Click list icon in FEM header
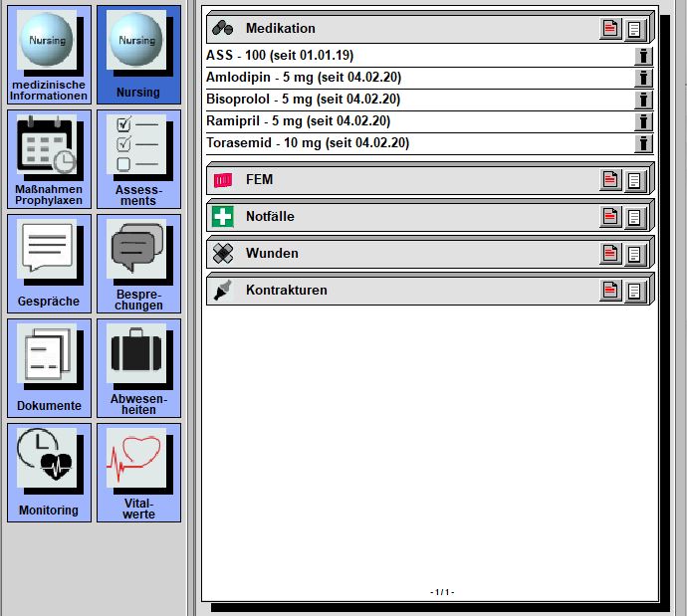 [x=635, y=180]
